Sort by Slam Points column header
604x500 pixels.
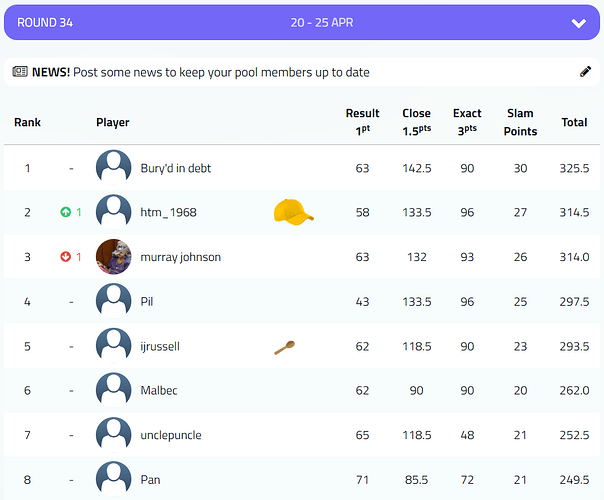(520, 122)
